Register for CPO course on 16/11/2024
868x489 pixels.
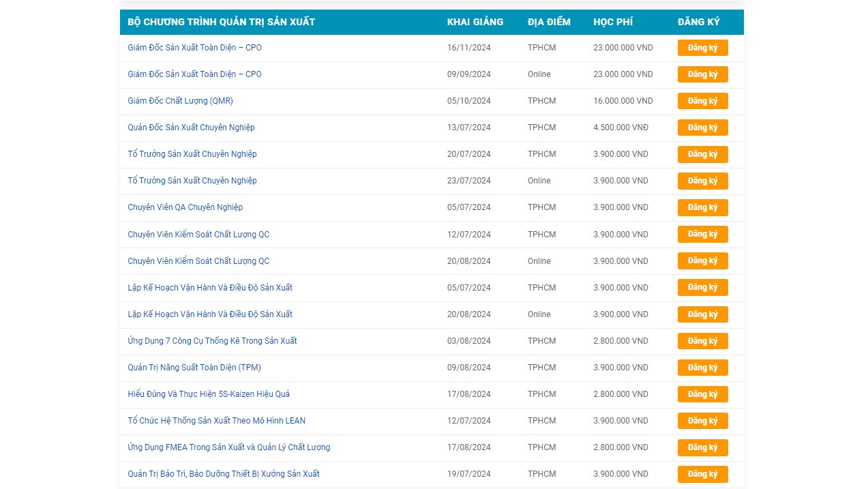coord(702,48)
